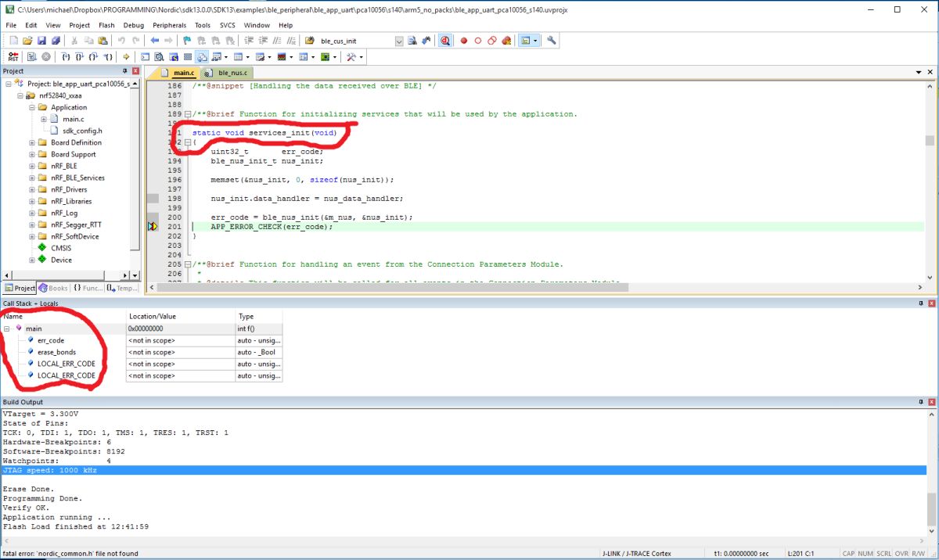Expand the nRF_SoftDevice folder
This screenshot has width=939, height=560.
32,236
